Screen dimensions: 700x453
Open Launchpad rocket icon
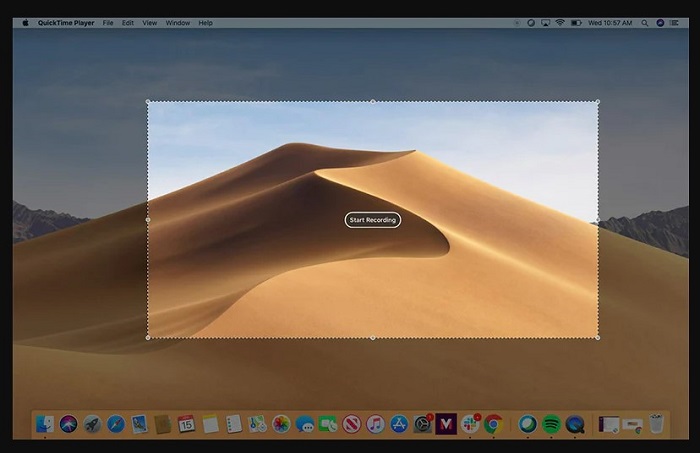tap(92, 424)
